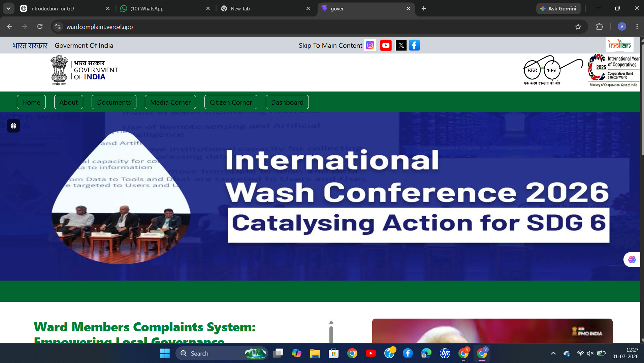Open the Documents nav item

(114, 102)
